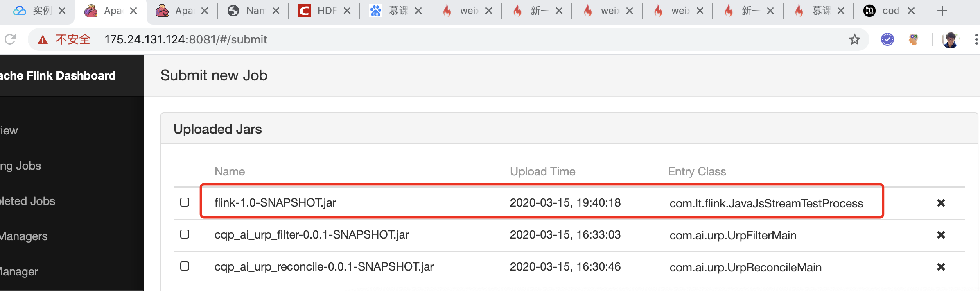Screen dimensions: 980x291
Task: Click upload time 2020-03-15, 16:30:46
Action: click(x=565, y=266)
